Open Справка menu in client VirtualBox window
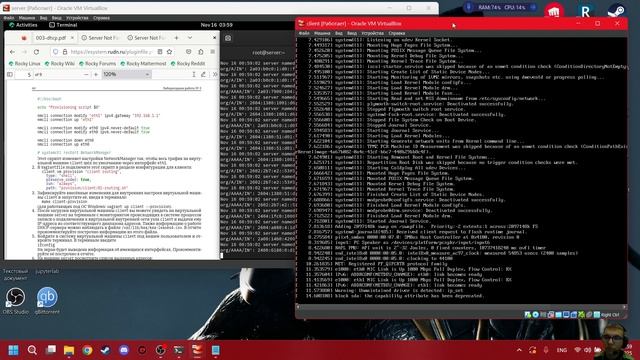 [x=397, y=33]
